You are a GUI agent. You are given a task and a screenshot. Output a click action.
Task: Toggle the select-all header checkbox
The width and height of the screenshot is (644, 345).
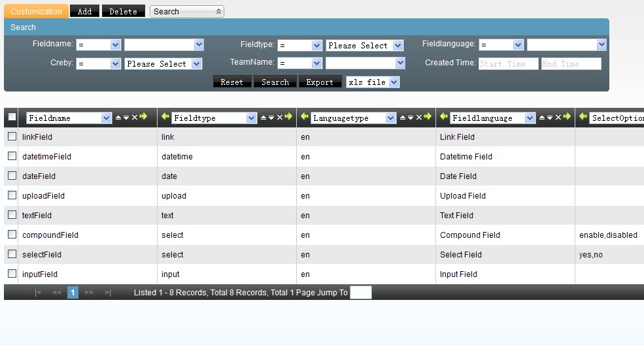pyautogui.click(x=12, y=118)
